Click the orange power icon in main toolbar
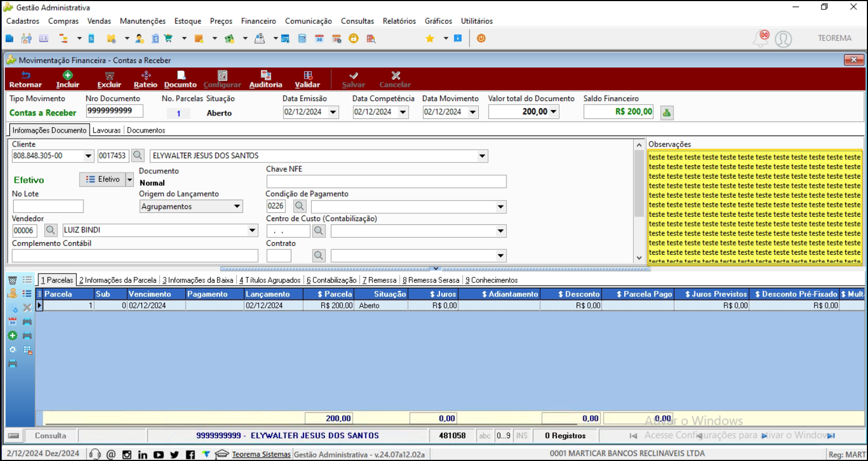Image resolution: width=868 pixels, height=461 pixels. tap(481, 38)
